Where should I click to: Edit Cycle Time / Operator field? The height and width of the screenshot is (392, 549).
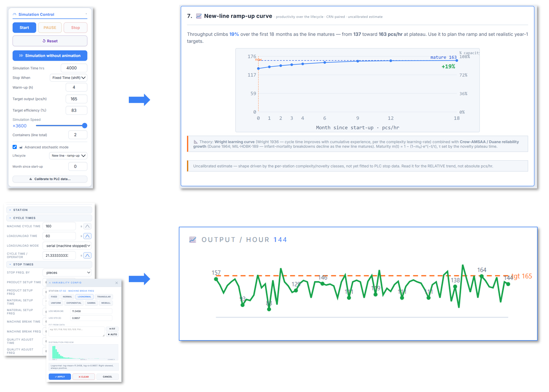pos(59,255)
